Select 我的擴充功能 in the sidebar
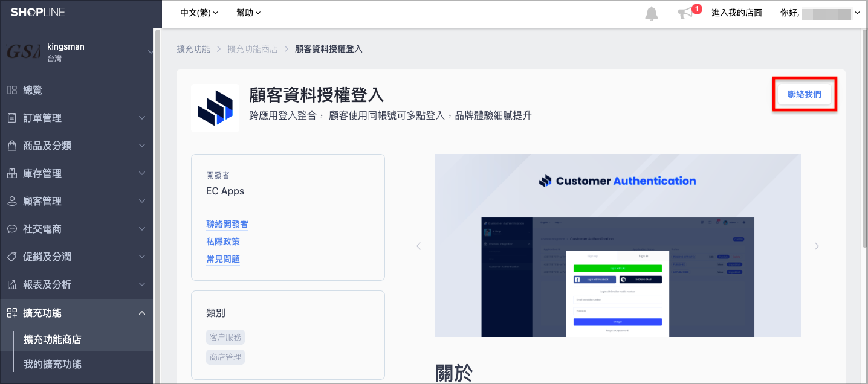This screenshot has width=868, height=384. click(x=53, y=364)
